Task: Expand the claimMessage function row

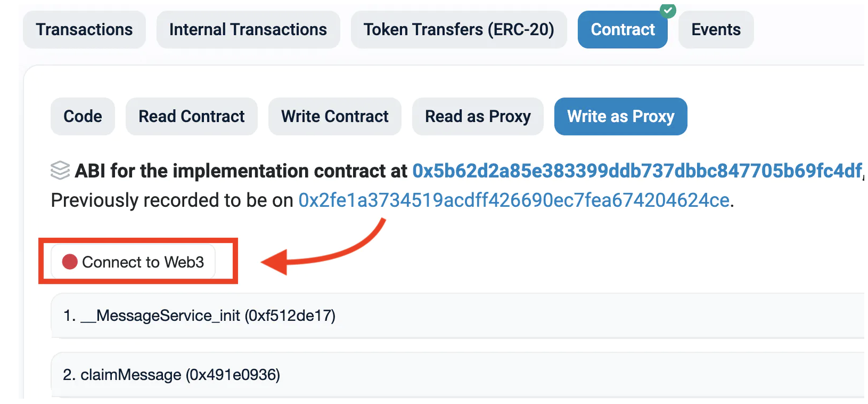Action: coord(171,375)
